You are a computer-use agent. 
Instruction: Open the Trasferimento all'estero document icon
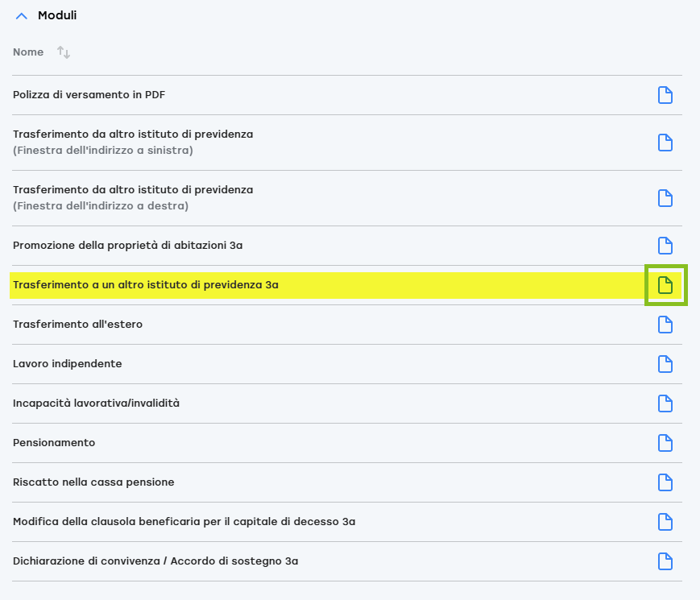tap(665, 325)
